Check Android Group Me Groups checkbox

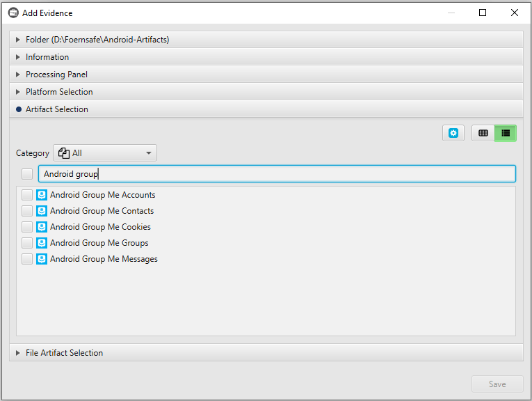[x=27, y=243]
